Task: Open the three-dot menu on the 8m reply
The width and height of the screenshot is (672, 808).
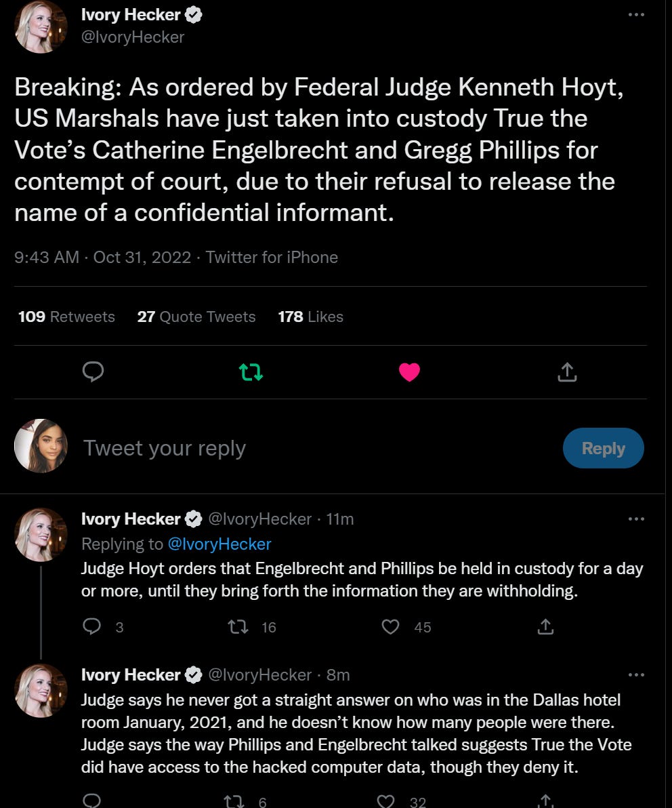Action: [636, 674]
